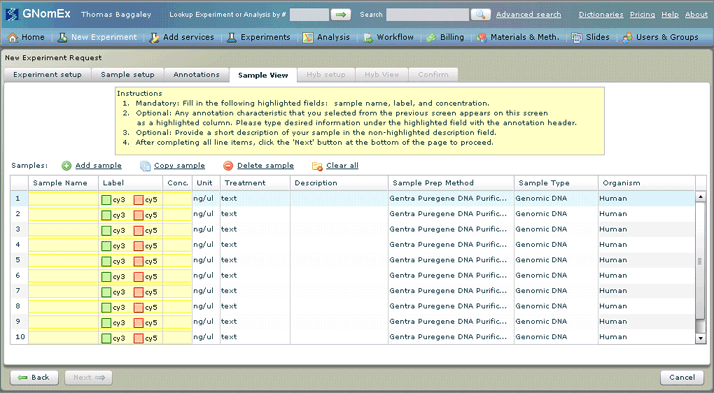Image resolution: width=714 pixels, height=393 pixels.
Task: Click Gentra Puregene prep method in row 10
Action: (451, 337)
